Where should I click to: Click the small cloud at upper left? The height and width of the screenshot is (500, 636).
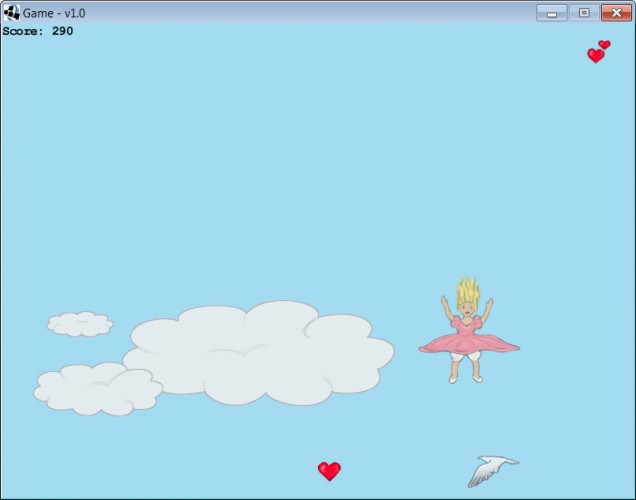[80, 324]
